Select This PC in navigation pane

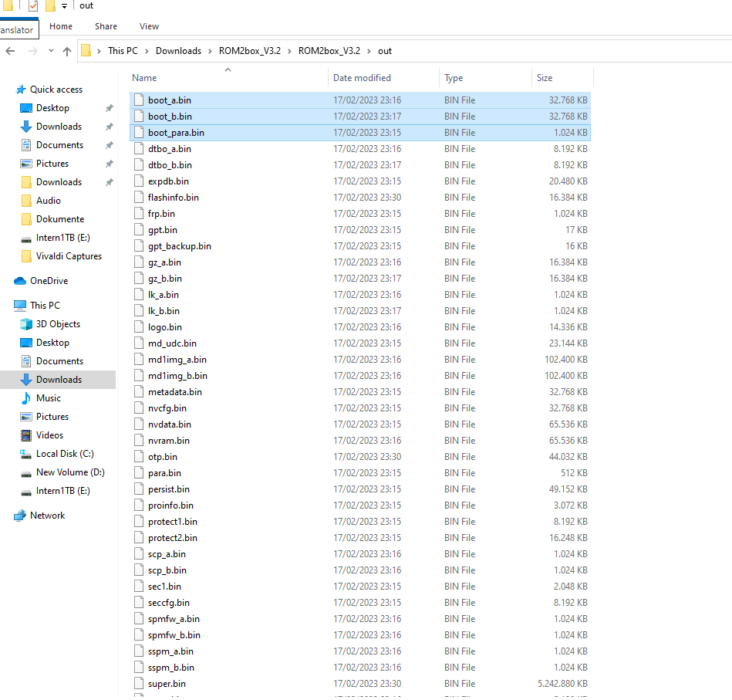click(x=45, y=306)
